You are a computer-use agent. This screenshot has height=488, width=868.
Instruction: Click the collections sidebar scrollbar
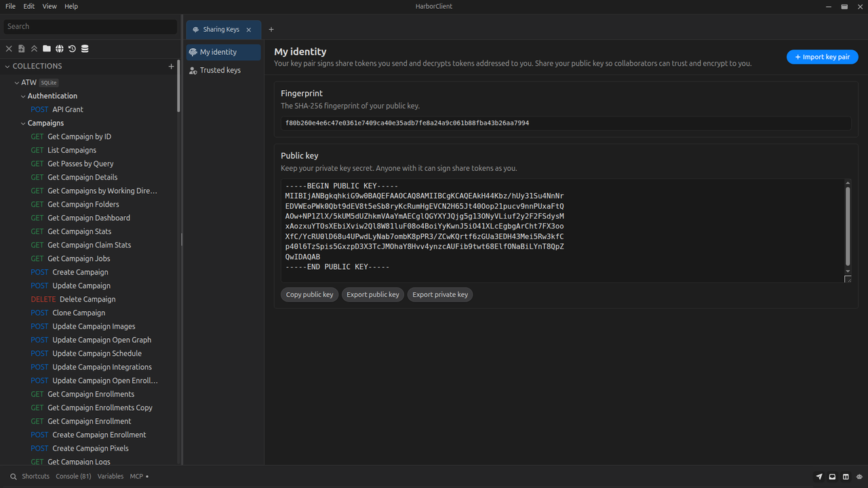coord(179,87)
